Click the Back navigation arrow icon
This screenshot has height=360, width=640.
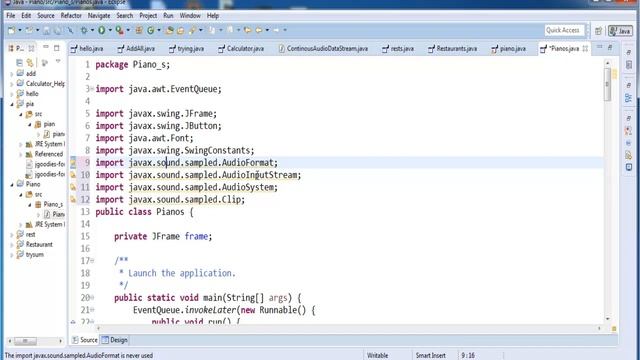pos(259,30)
